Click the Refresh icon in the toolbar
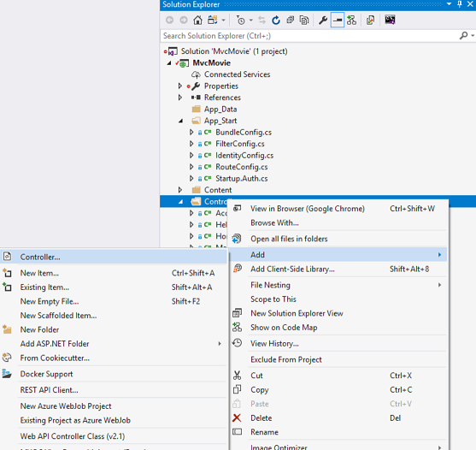476x450 pixels. pyautogui.click(x=276, y=21)
